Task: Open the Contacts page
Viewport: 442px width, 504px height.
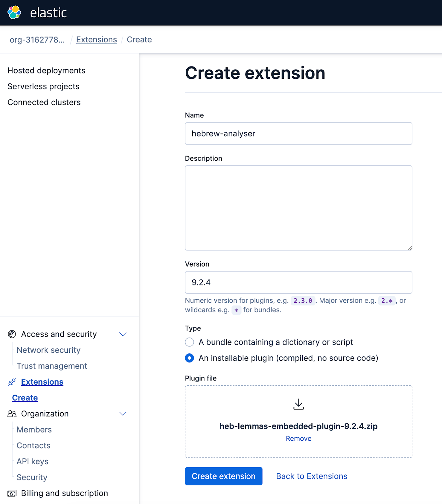Action: click(33, 446)
